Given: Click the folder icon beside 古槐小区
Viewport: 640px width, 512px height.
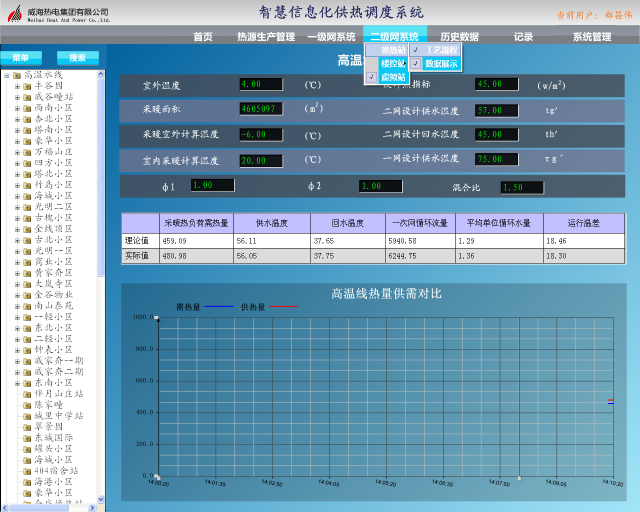Looking at the screenshot, I should (27, 218).
